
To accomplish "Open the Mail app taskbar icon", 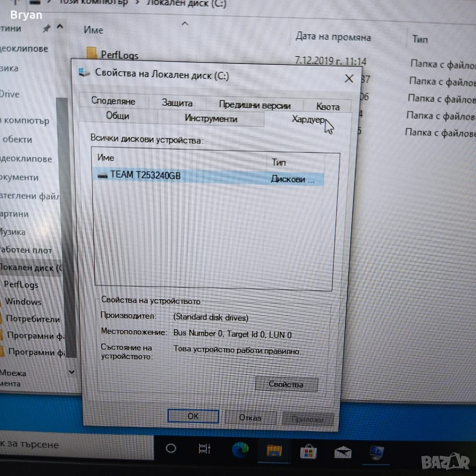I will (343, 453).
